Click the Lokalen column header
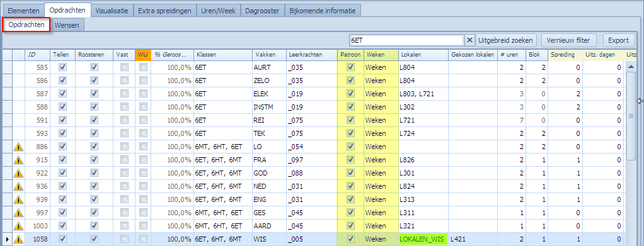 [423, 55]
